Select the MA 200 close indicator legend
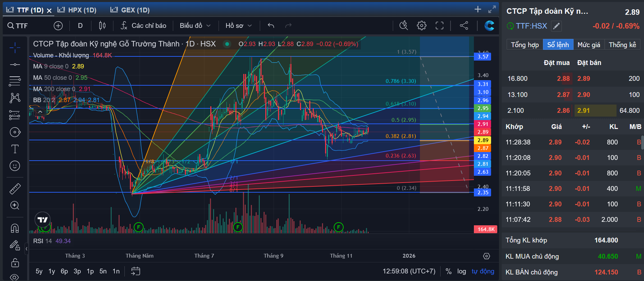The height and width of the screenshot is (281, 644). [62, 89]
